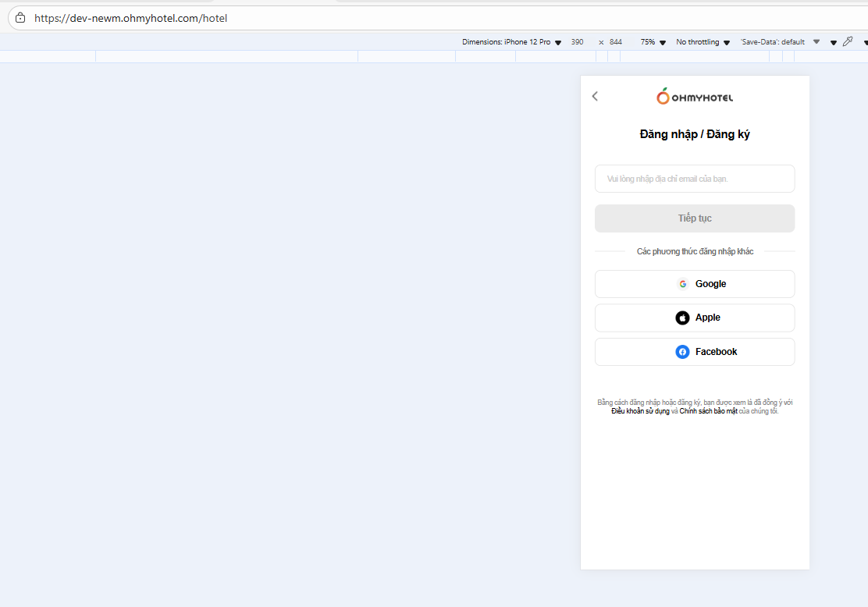Open the 75% zoom dropdown
Screen dimensions: 868x607
(x=653, y=42)
